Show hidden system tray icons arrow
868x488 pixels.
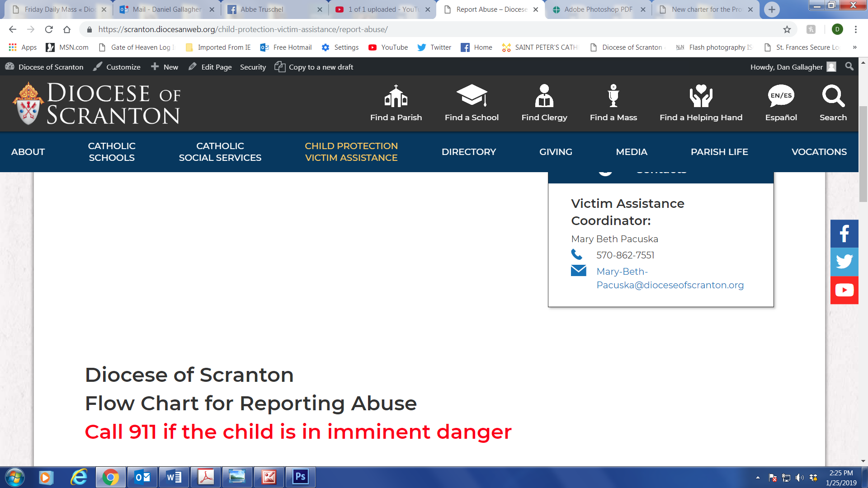coord(758,478)
